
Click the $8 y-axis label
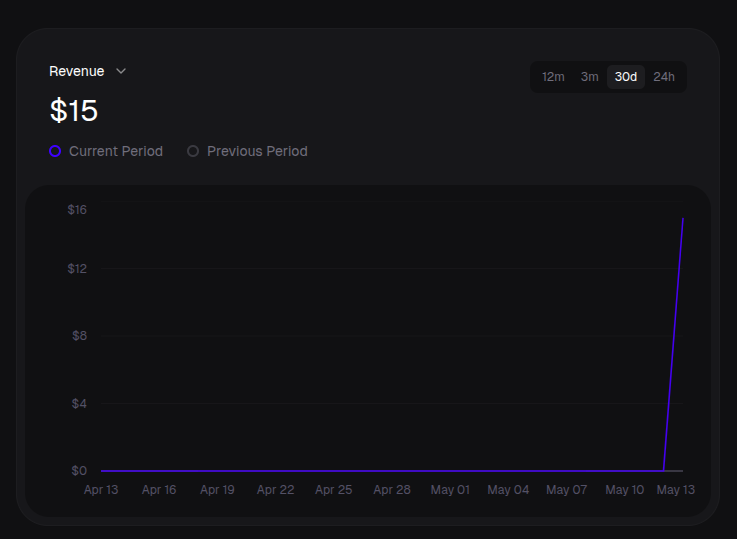click(79, 336)
